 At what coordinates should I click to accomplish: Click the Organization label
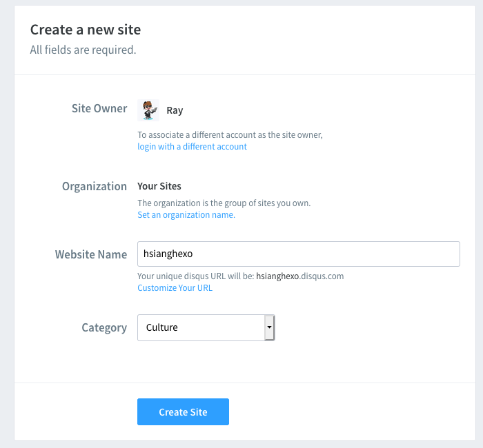click(x=95, y=186)
